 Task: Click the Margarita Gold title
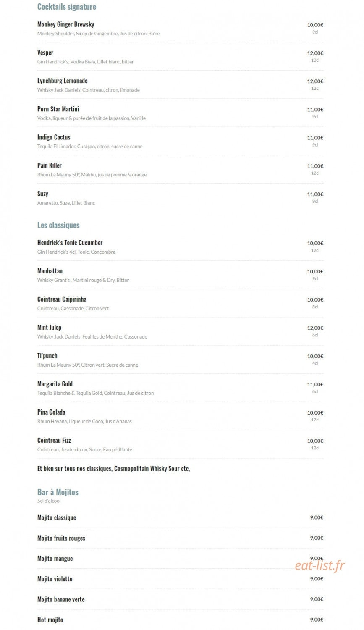click(55, 384)
